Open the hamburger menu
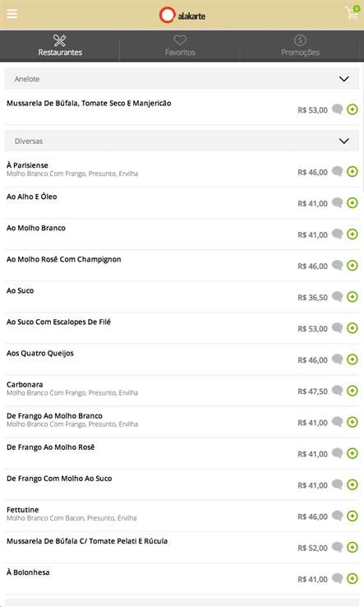 12,14
